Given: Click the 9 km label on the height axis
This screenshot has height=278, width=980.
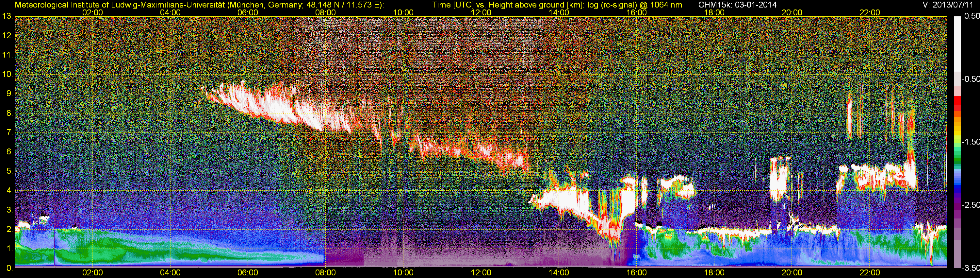Looking at the screenshot, I should (9, 94).
